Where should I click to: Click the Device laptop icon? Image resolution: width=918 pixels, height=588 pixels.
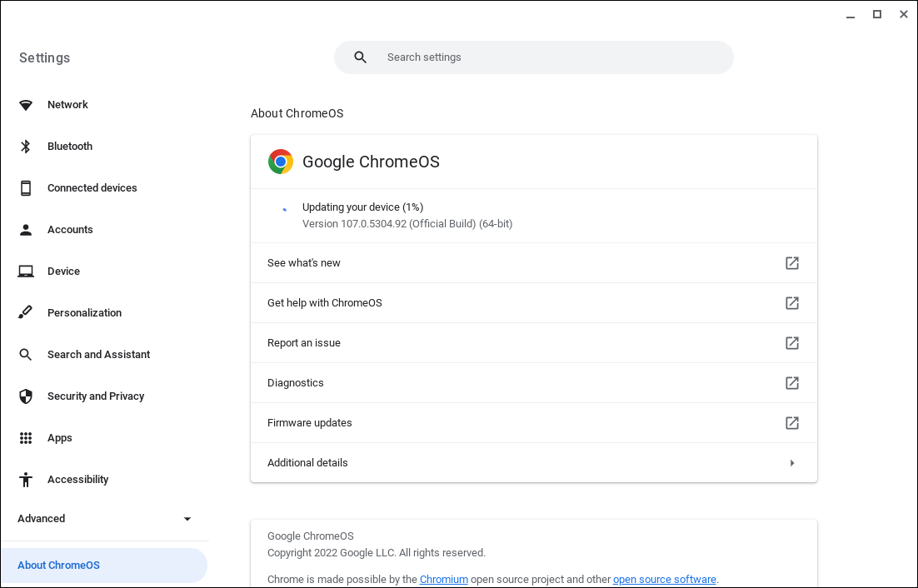coord(26,272)
